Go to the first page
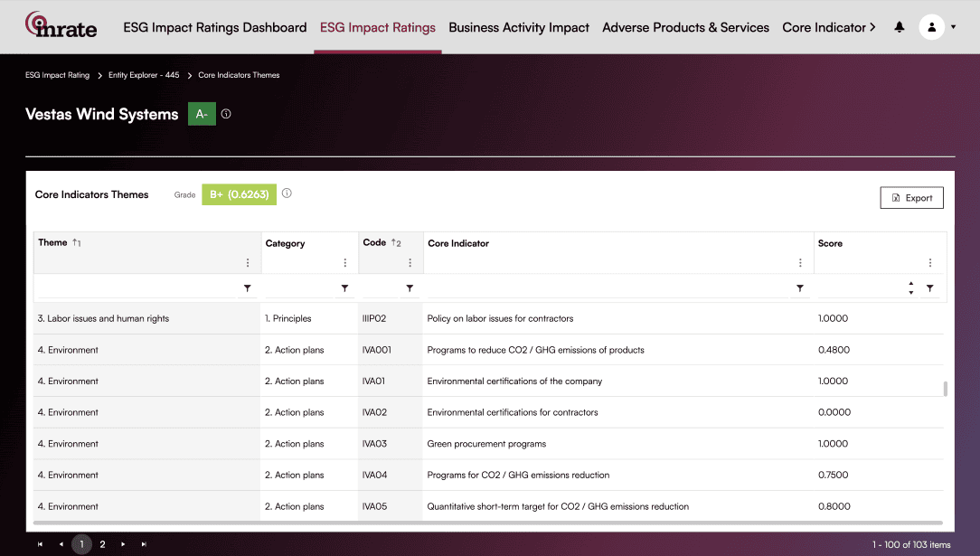The height and width of the screenshot is (556, 980). pyautogui.click(x=40, y=544)
